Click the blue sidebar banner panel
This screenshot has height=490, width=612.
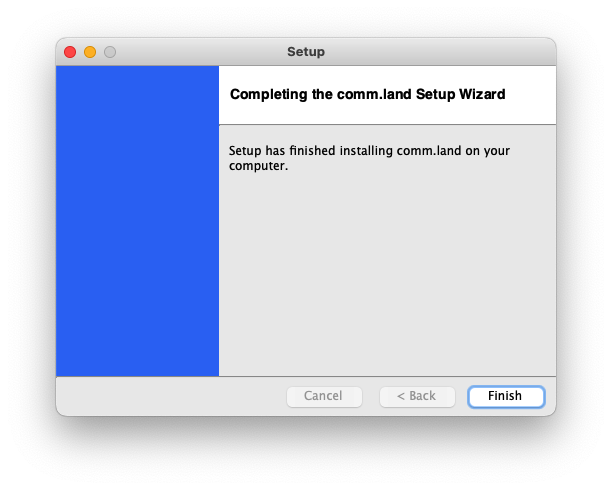tap(137, 221)
